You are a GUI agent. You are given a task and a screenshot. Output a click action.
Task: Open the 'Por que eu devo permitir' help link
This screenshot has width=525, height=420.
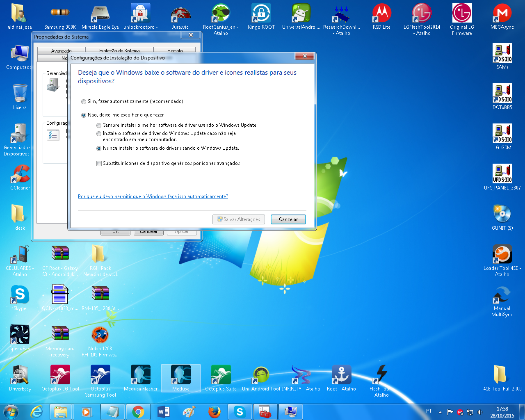153,196
